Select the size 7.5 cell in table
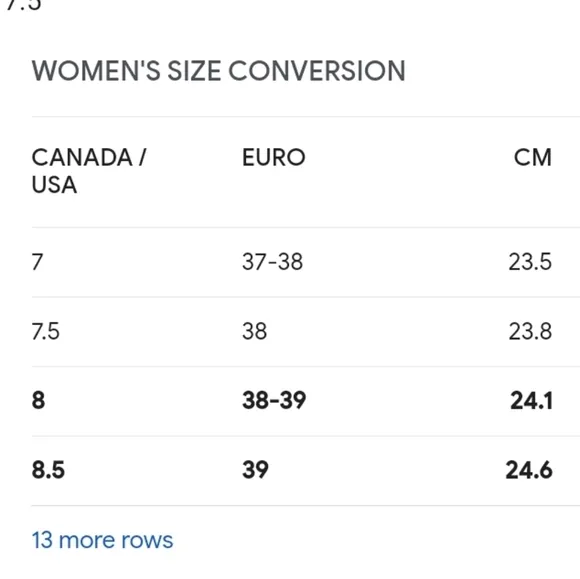The width and height of the screenshot is (580, 579). [x=45, y=331]
